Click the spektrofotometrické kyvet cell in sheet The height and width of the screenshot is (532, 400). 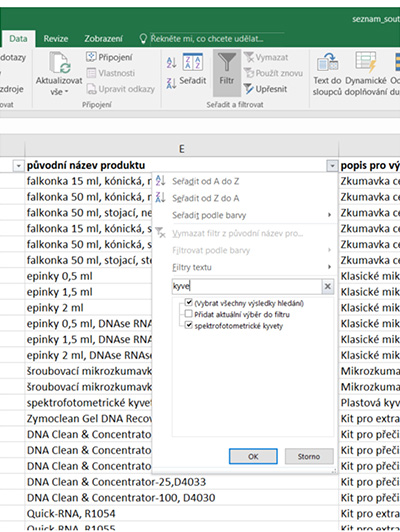[89, 403]
